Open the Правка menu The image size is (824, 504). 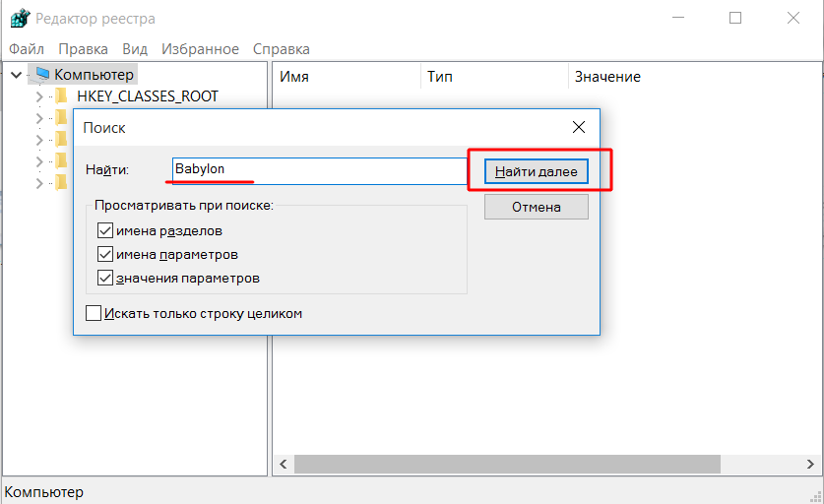pos(83,49)
